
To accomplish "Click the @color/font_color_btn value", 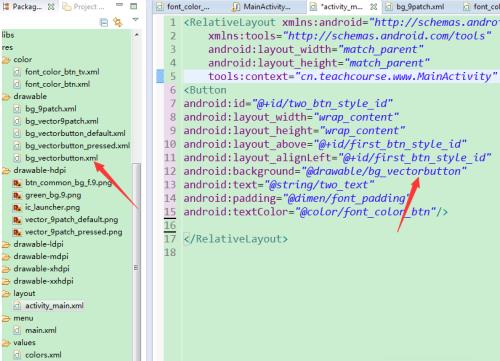I will pyautogui.click(x=366, y=212).
